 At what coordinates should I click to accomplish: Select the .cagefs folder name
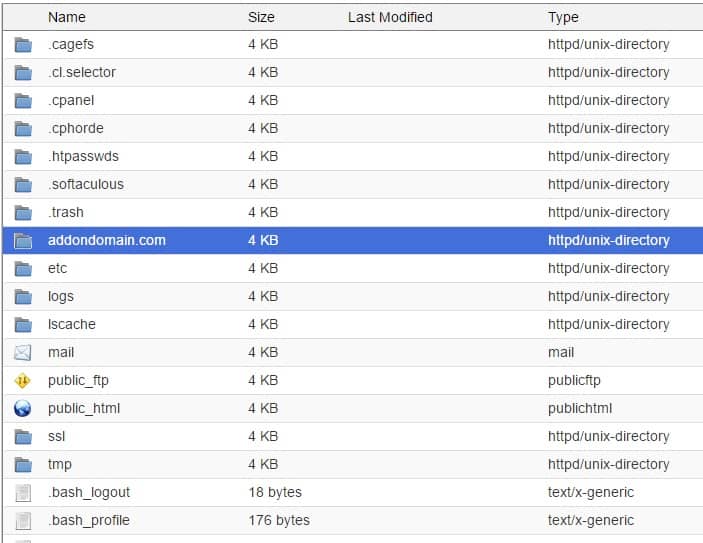pos(71,44)
